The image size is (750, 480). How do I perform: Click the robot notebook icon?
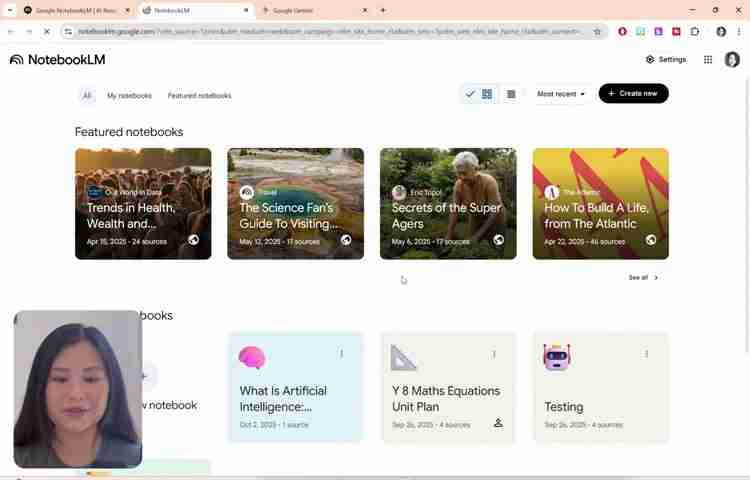coord(557,357)
